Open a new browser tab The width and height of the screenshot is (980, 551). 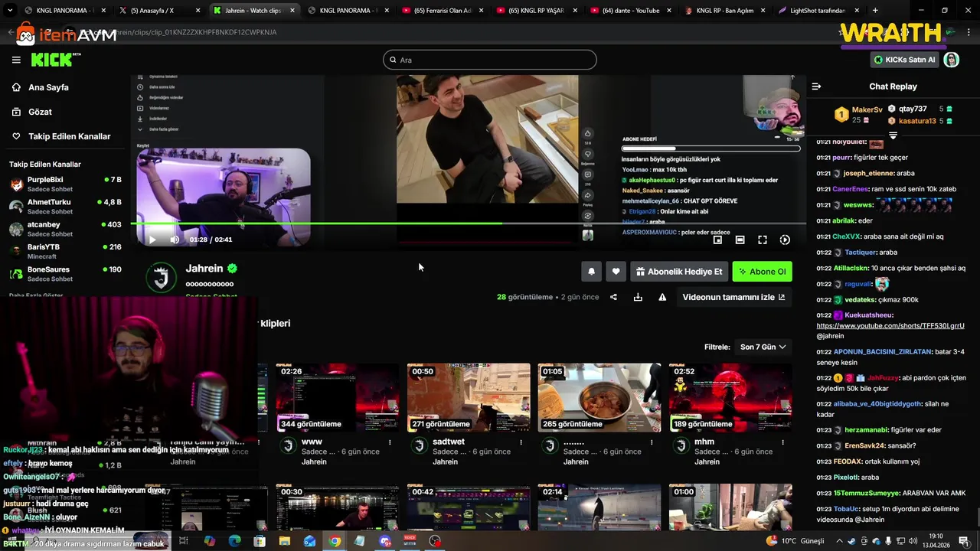(875, 11)
